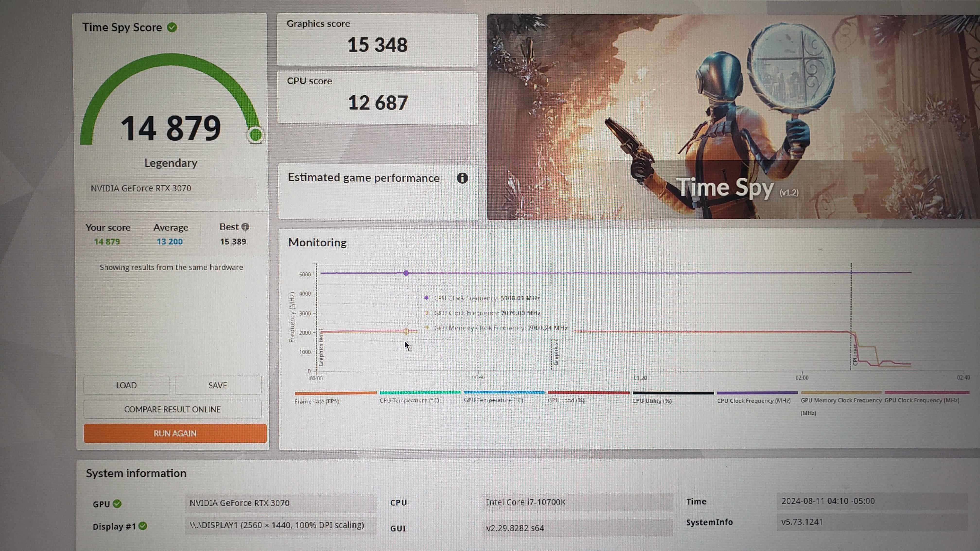Toggle the CPU Temperature (°C) series

coord(420,397)
